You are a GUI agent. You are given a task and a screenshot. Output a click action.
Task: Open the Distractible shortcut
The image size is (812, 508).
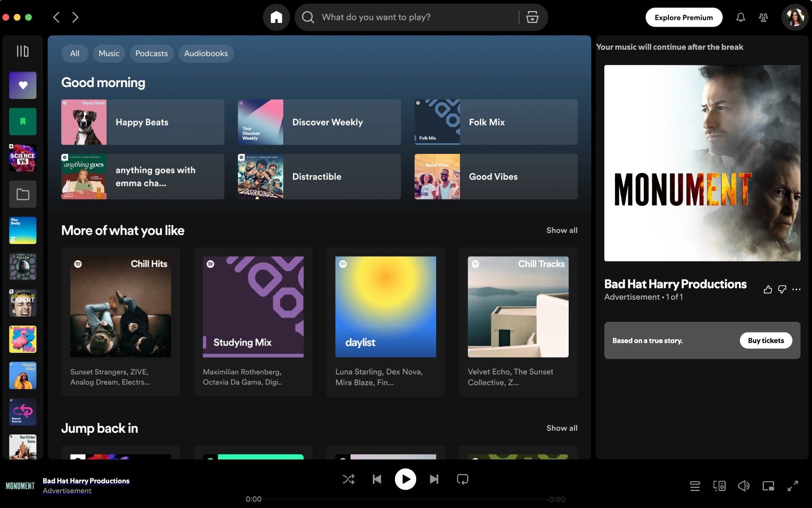[x=319, y=177]
